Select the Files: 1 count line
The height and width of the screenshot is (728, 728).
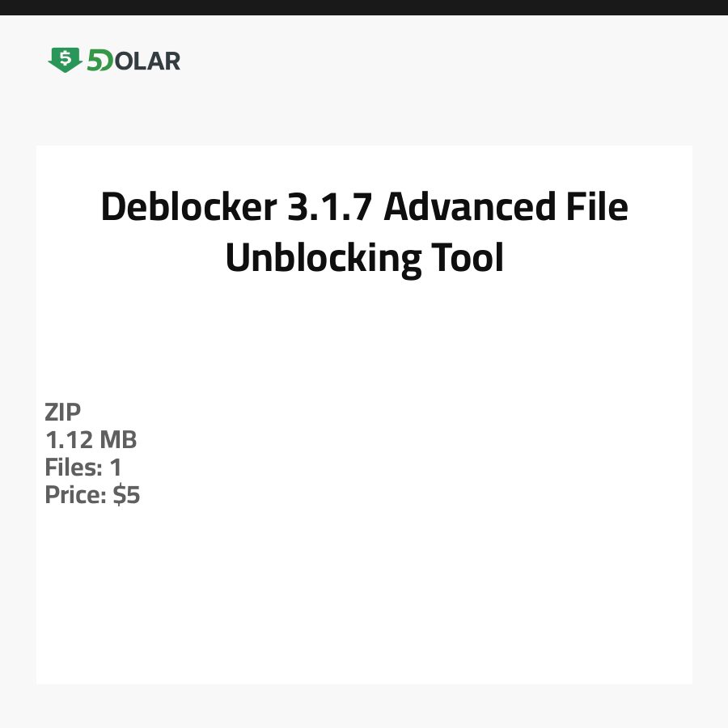click(x=83, y=468)
